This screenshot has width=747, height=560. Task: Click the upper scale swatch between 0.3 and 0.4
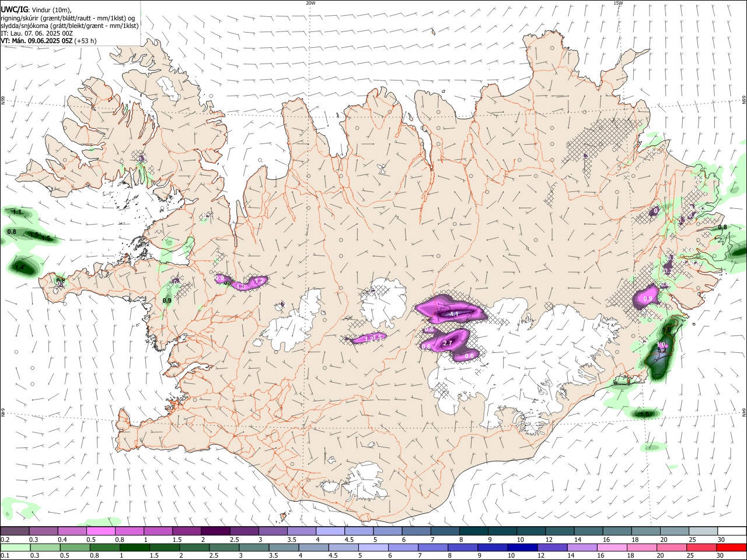[x=43, y=531]
